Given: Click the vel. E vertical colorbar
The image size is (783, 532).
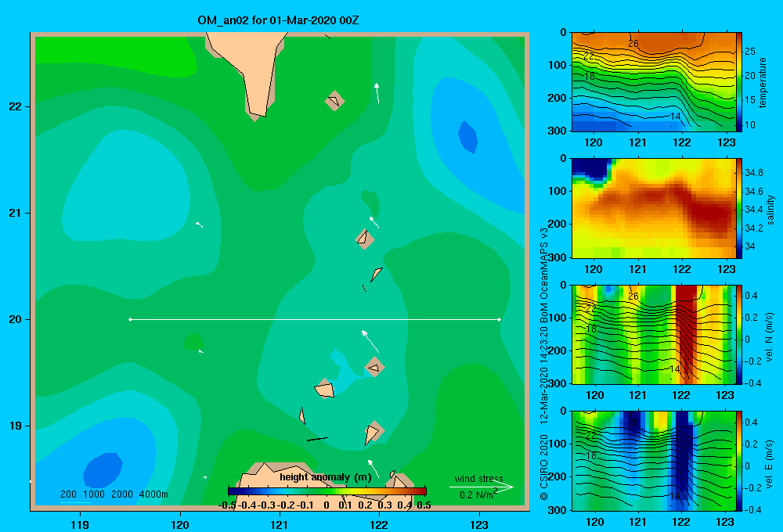Looking at the screenshot, I should pyautogui.click(x=739, y=461).
